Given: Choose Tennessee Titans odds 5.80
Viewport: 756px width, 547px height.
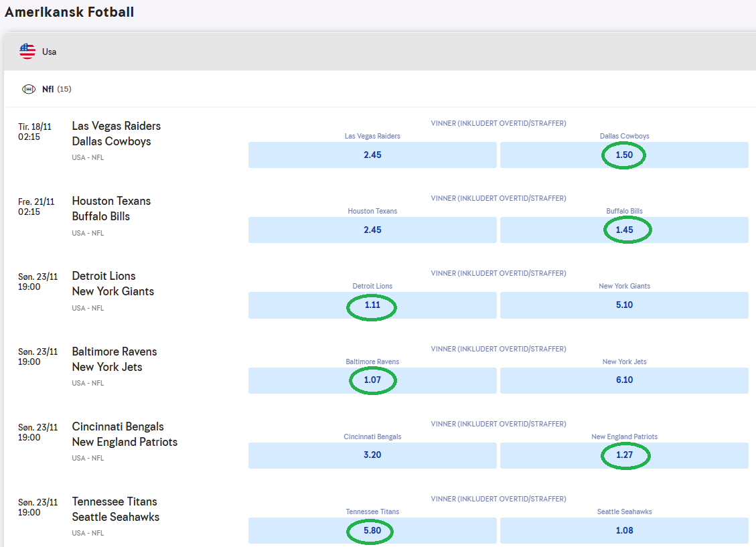Looking at the screenshot, I should pyautogui.click(x=372, y=530).
